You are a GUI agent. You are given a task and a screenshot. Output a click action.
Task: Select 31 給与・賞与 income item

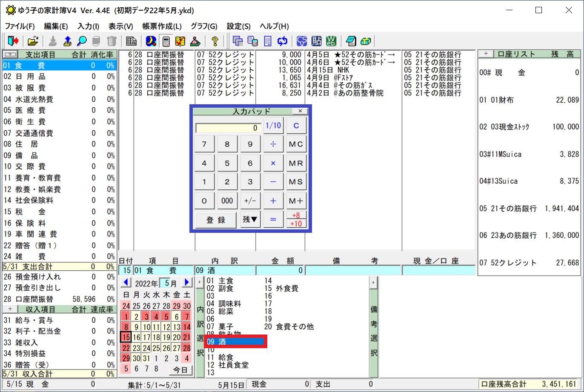[x=59, y=320]
